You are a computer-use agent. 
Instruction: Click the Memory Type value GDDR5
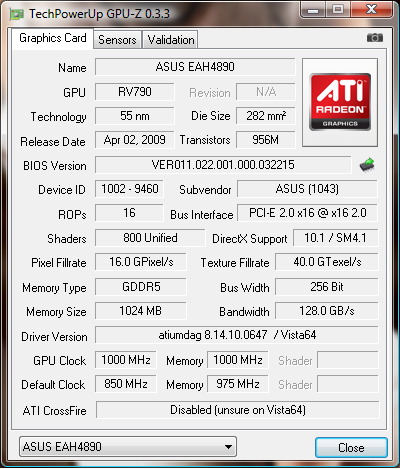(141, 287)
